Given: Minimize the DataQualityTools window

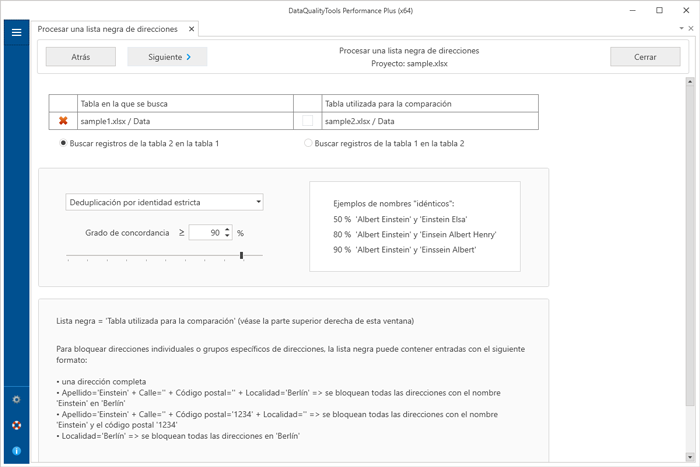Looking at the screenshot, I should pyautogui.click(x=633, y=10).
